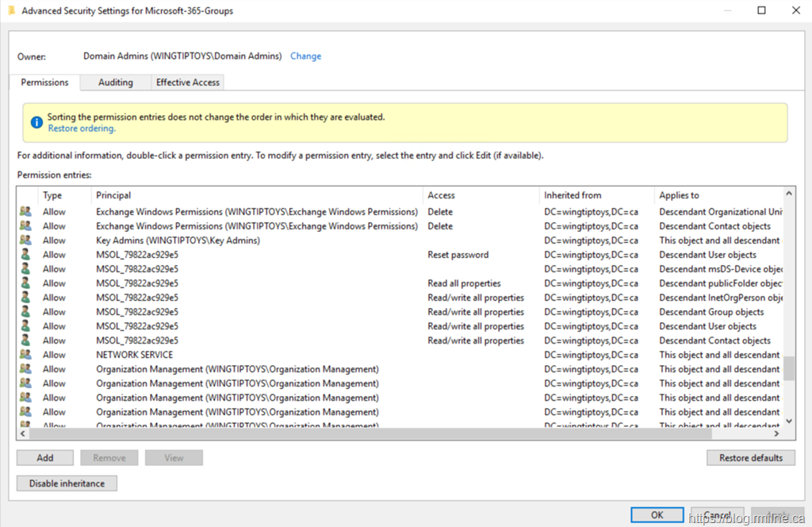Click the Disable inheritance button
Image resolution: width=812 pixels, height=527 pixels.
pyautogui.click(x=67, y=483)
